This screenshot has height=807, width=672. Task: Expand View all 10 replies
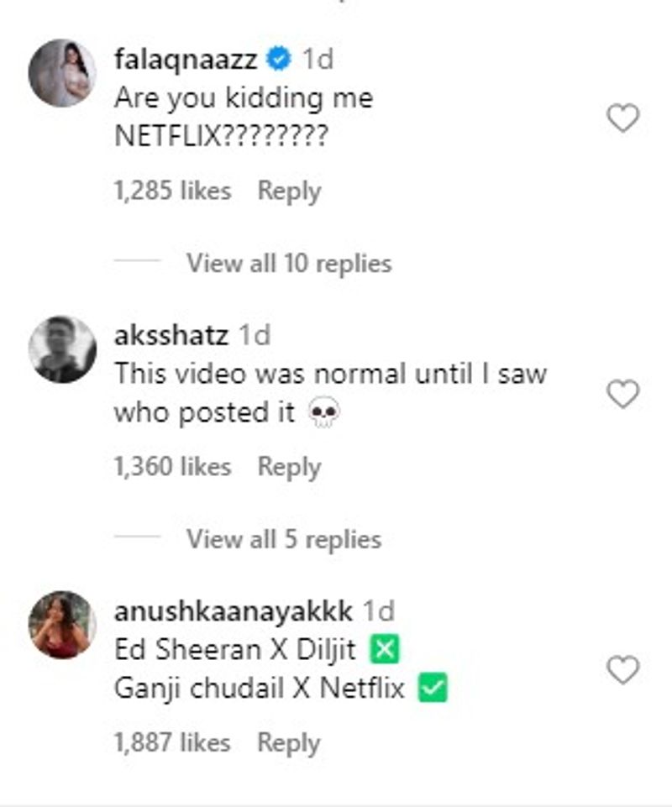tap(289, 264)
